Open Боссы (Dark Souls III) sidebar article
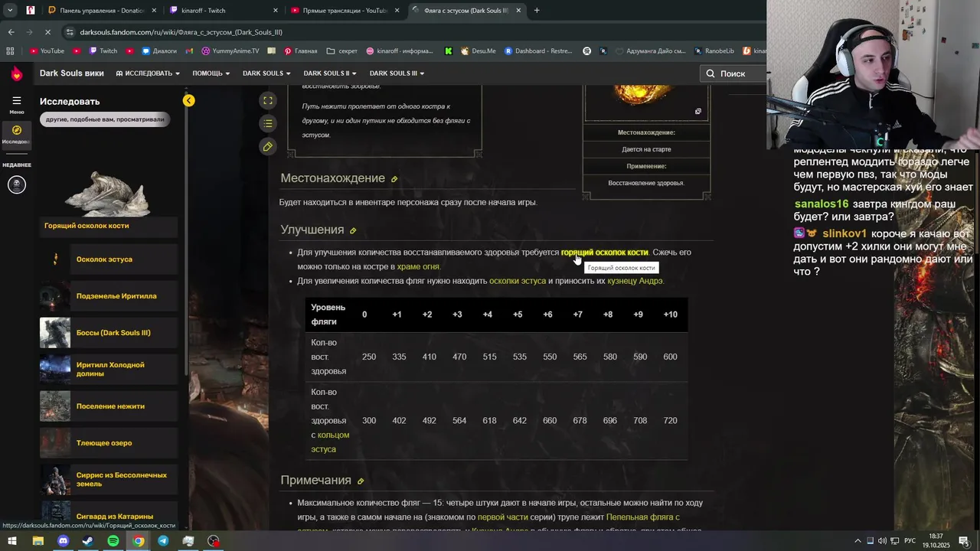This screenshot has width=980, height=551. click(109, 333)
